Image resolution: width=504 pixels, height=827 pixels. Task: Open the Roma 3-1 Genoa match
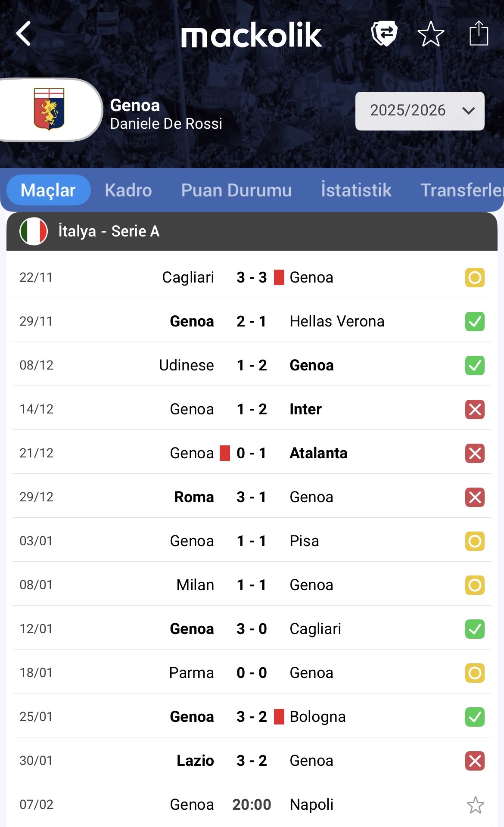252,497
